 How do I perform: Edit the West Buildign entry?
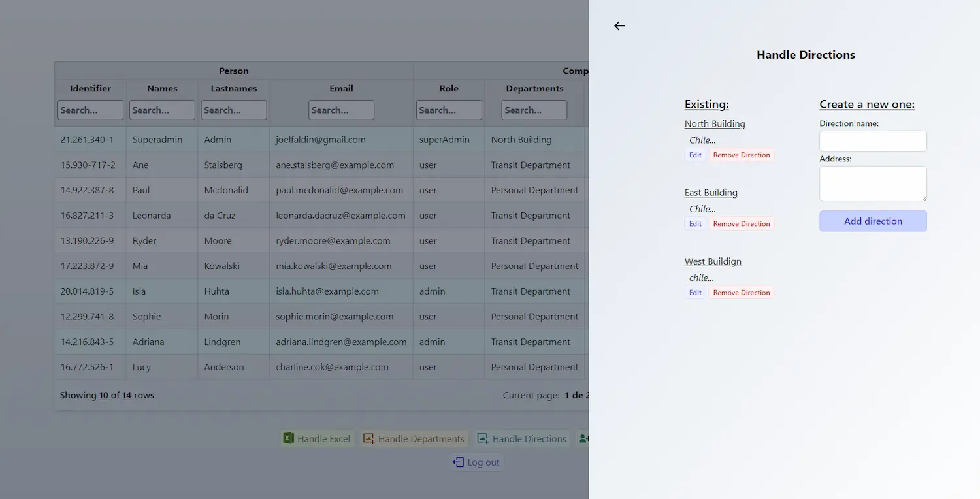pyautogui.click(x=694, y=292)
